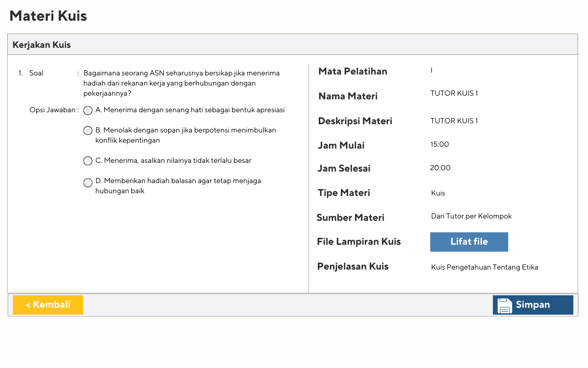The image size is (588, 368).
Task: Select answer option A radio button
Action: click(88, 110)
